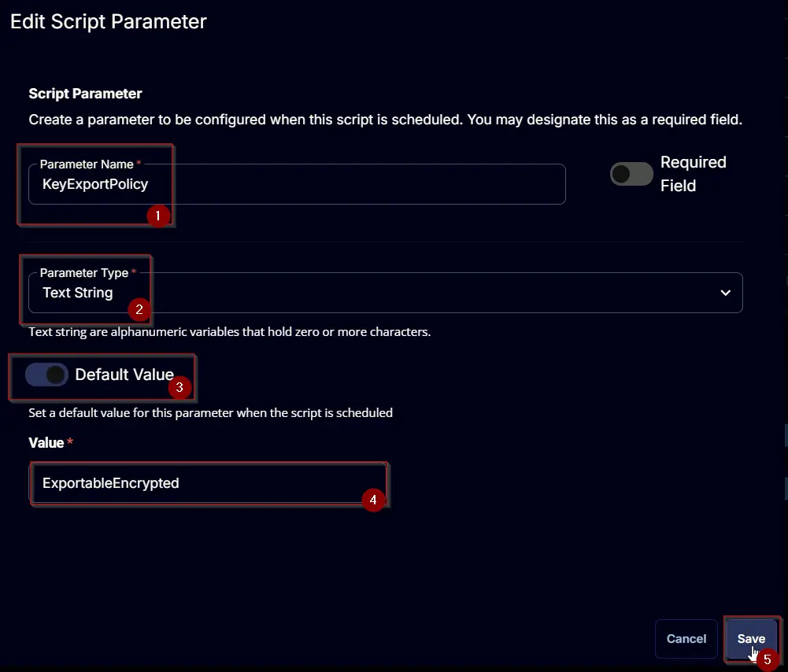788x672 pixels.
Task: Toggle the Required Field switch
Action: (631, 174)
